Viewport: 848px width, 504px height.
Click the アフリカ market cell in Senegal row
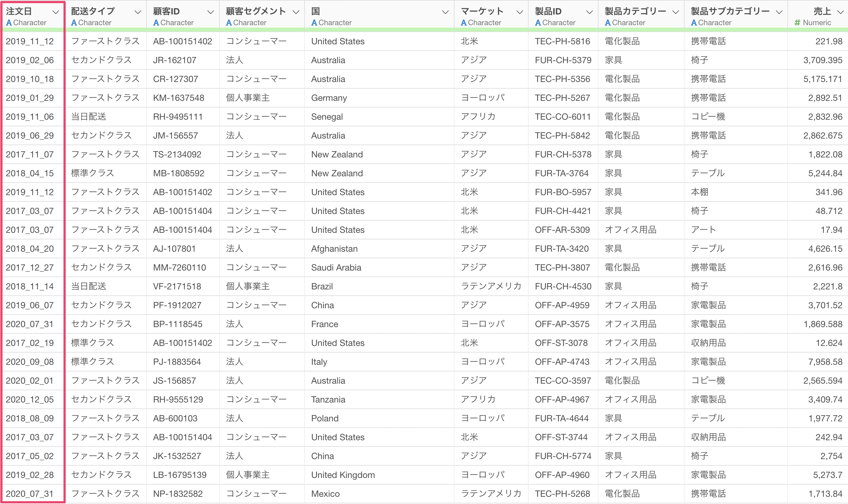coord(478,117)
